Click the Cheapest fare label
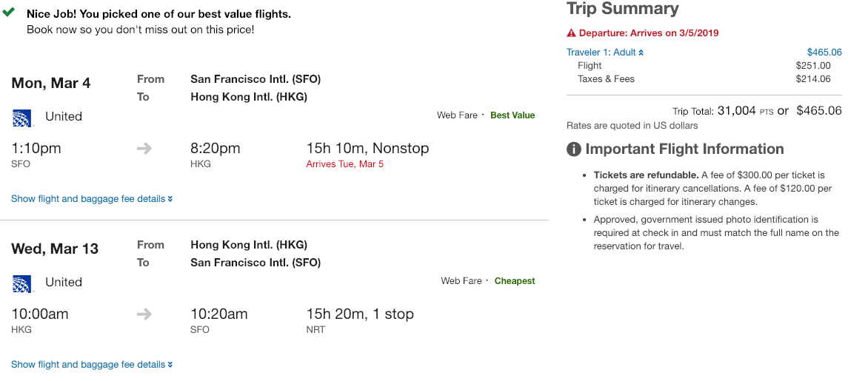868x381 pixels. pos(515,281)
